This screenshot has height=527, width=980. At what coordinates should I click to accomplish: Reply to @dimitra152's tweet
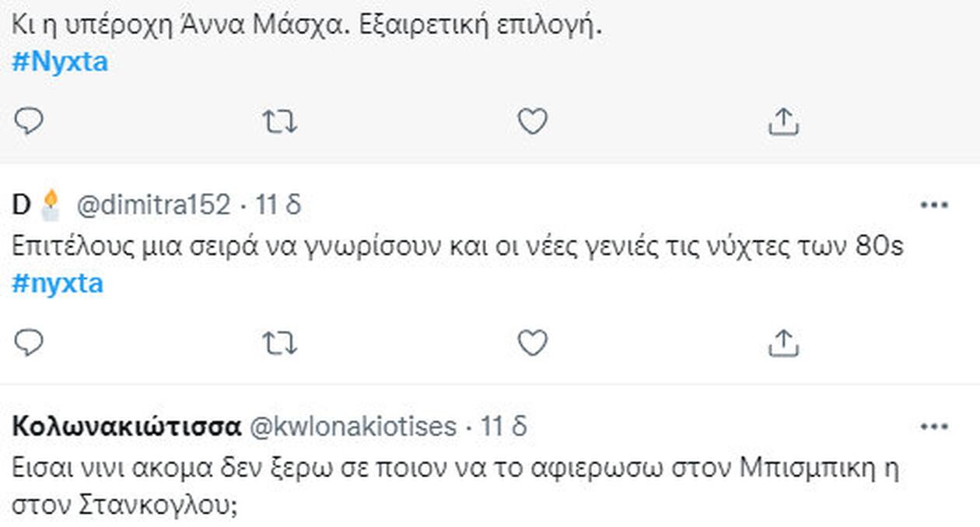[x=29, y=343]
